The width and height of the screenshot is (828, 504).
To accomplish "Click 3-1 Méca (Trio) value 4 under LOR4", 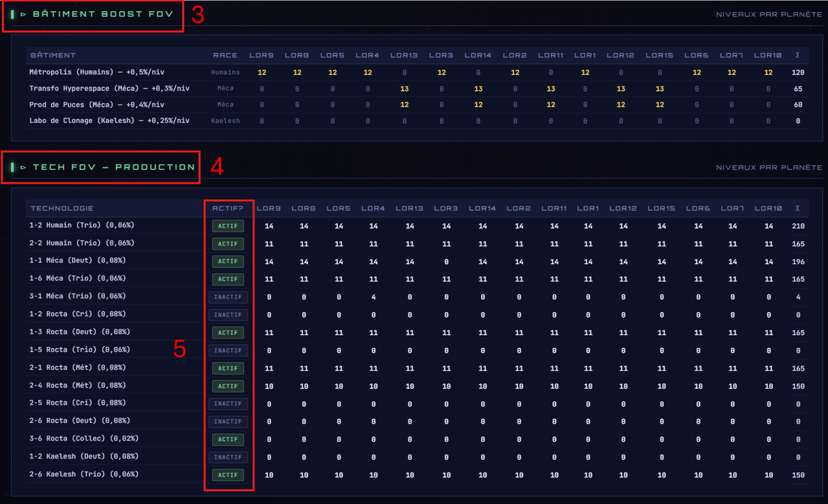I will (374, 297).
